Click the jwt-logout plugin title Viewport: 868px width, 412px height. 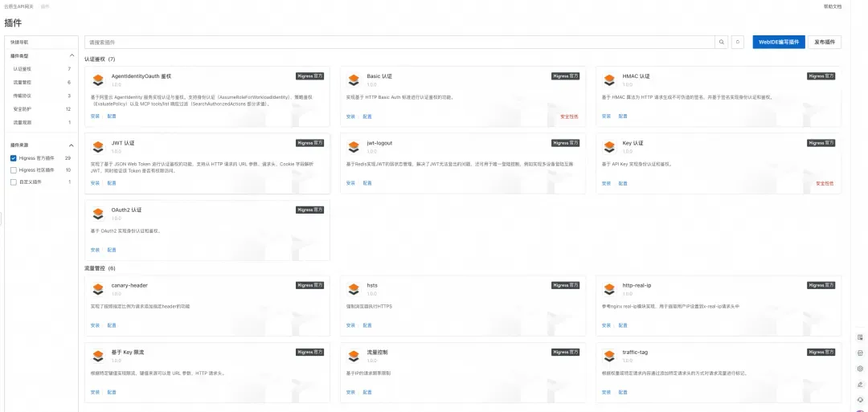[x=379, y=143]
